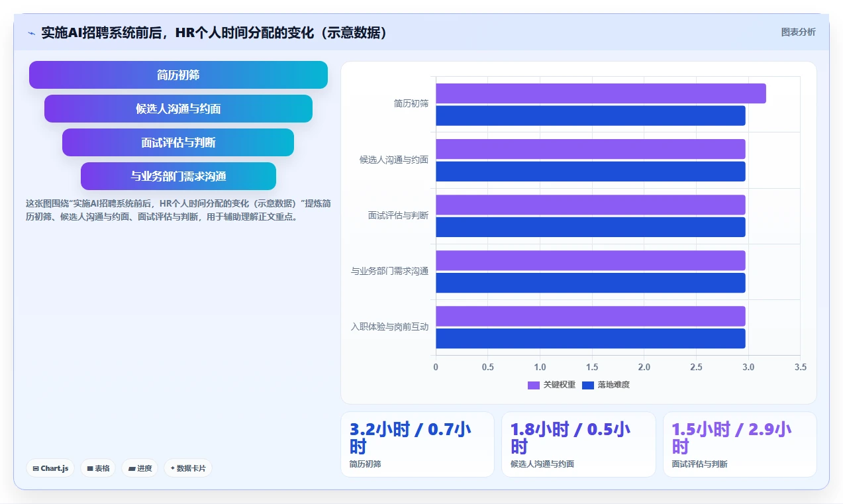Click the 2.0 tick on the x-axis
The image size is (843, 504).
pyautogui.click(x=644, y=367)
